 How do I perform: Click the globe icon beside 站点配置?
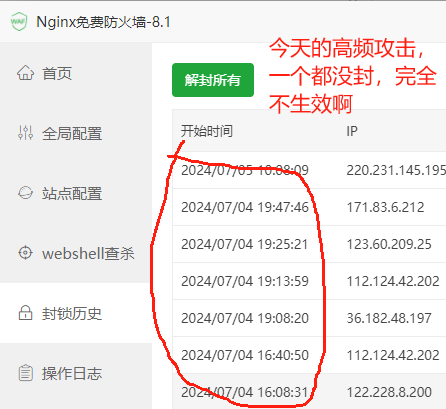[x=25, y=193]
